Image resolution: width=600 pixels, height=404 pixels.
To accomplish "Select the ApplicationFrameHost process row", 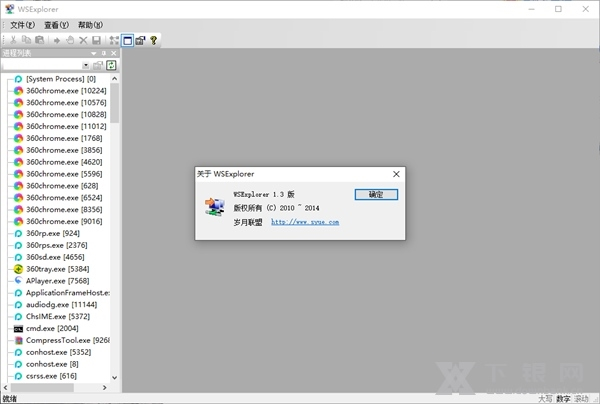I will pyautogui.click(x=68, y=293).
